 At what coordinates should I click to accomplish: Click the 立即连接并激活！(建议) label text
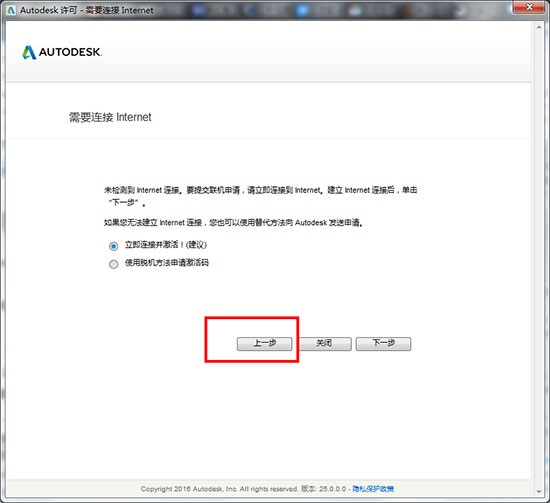(166, 245)
